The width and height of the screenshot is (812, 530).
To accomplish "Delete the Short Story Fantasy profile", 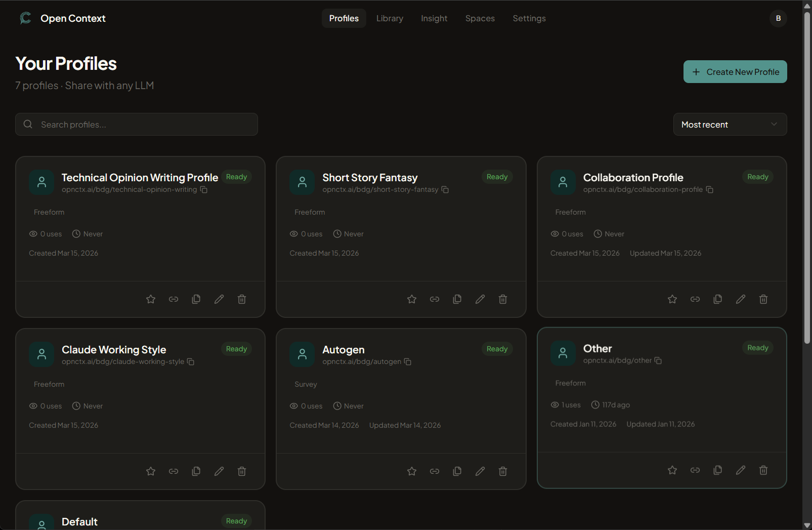I will click(x=503, y=299).
